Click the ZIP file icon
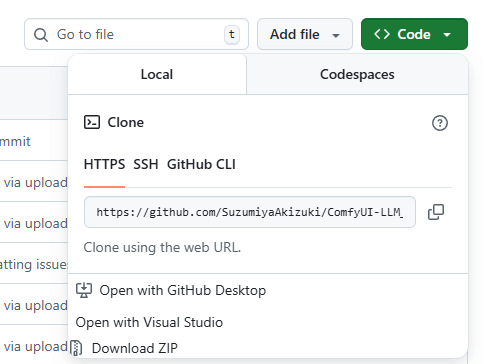Screen dimensions: 483x364 pos(77,348)
